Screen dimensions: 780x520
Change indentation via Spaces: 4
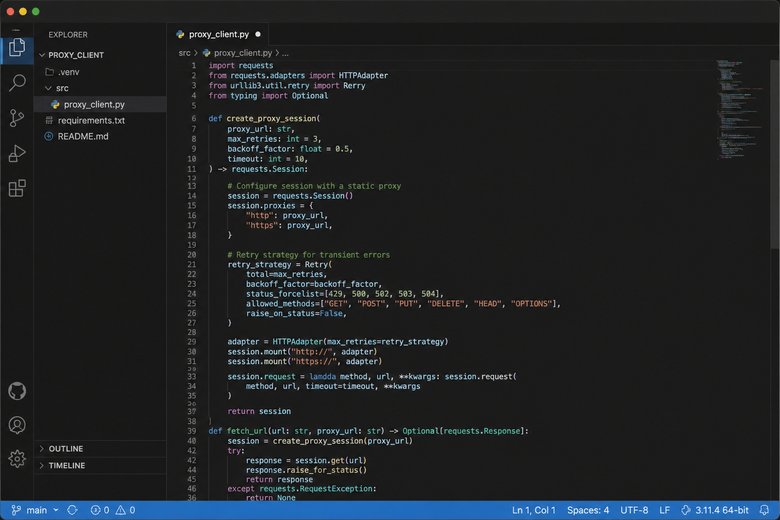(x=588, y=510)
